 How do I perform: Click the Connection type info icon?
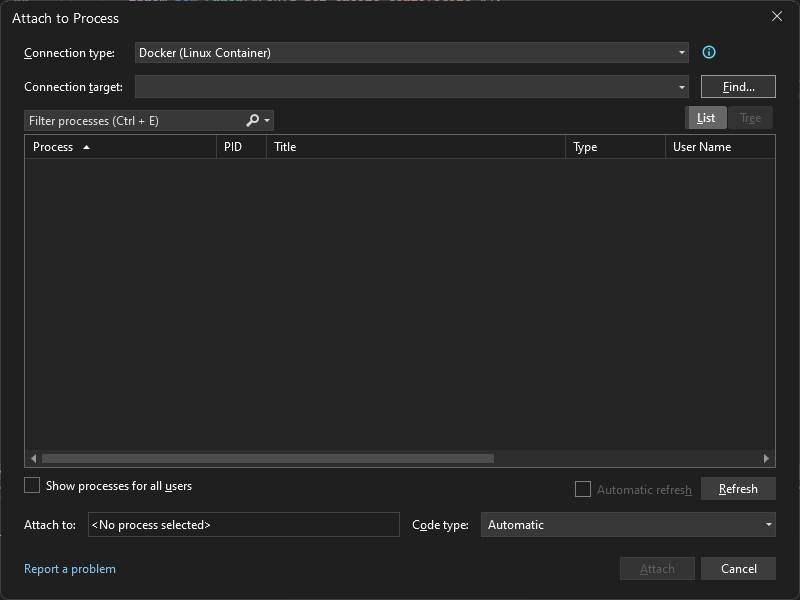(x=709, y=52)
